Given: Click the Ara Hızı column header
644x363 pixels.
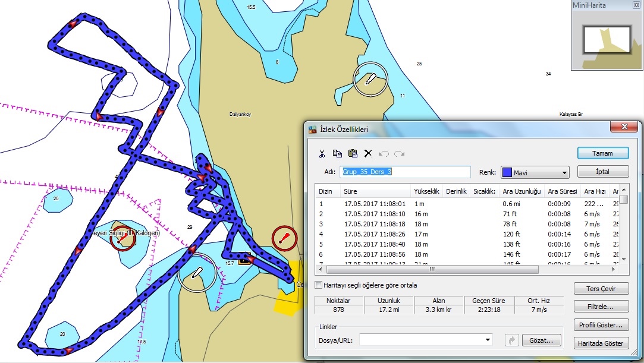Looking at the screenshot, I should click(x=595, y=191).
